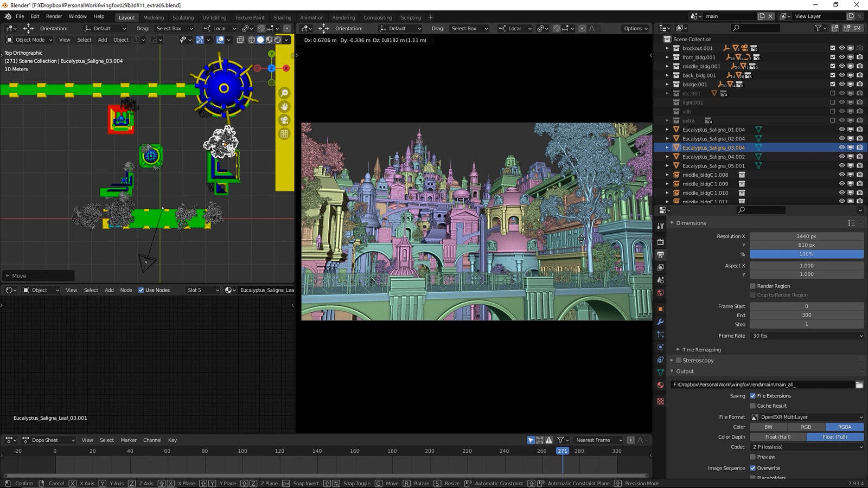Collapse the Output panel

coord(672,371)
